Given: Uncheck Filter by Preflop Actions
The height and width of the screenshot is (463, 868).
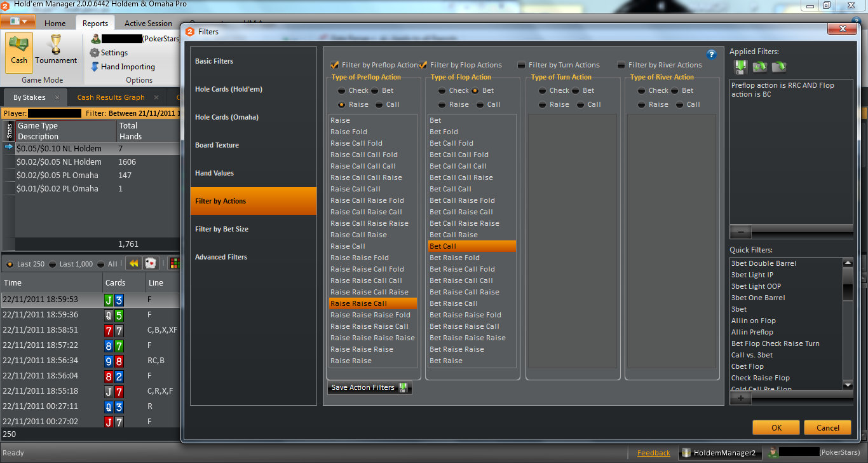Looking at the screenshot, I should point(335,65).
